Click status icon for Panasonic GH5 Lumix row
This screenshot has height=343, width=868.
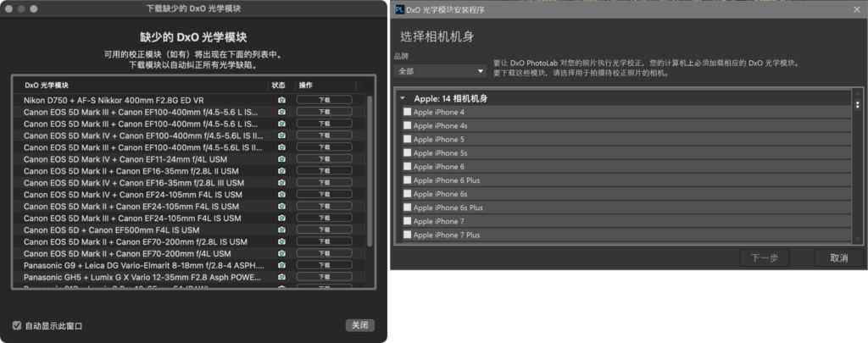coord(281,277)
